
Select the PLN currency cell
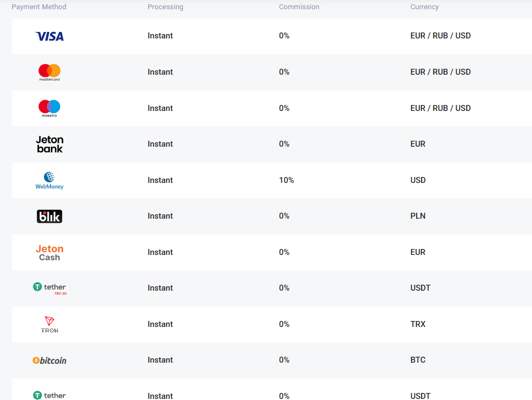pos(418,216)
